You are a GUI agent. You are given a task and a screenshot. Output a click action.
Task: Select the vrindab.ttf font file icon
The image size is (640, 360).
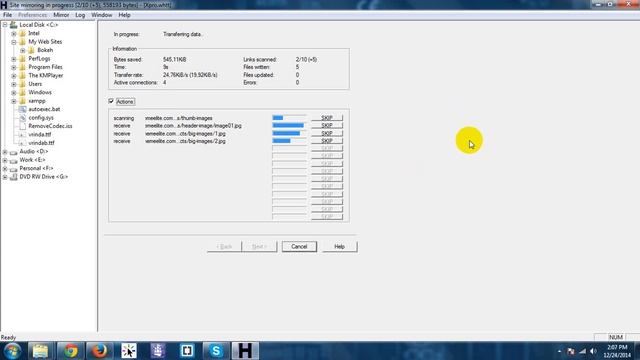(x=22, y=143)
